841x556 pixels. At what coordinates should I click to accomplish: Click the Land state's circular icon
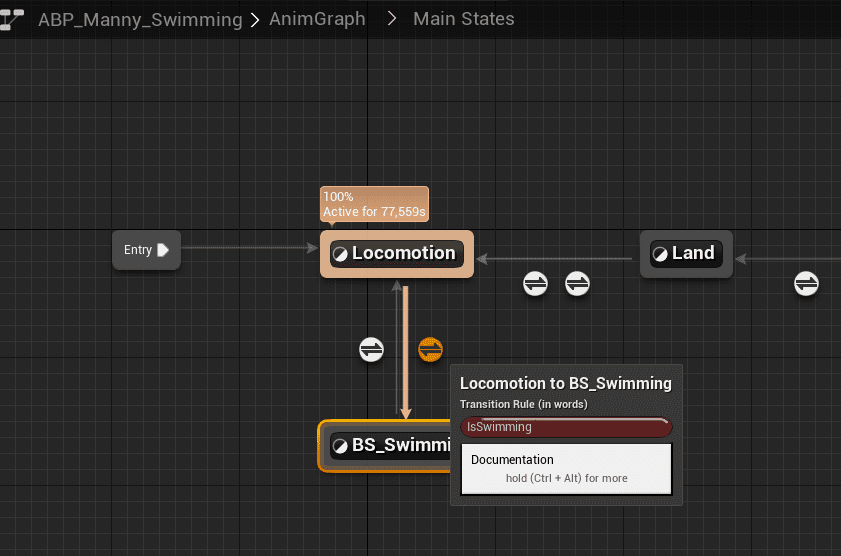660,254
